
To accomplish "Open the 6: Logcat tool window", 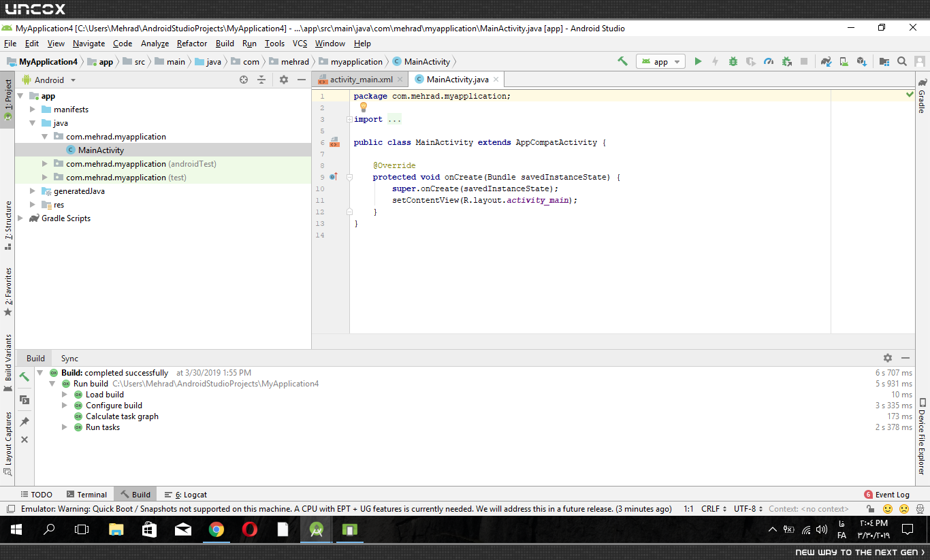I will pos(185,495).
